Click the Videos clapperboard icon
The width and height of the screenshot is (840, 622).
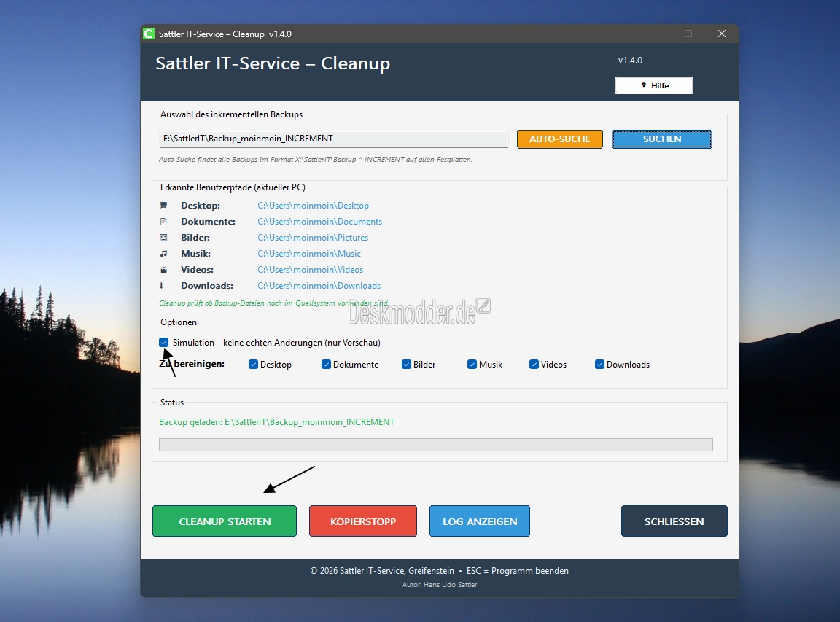coord(163,270)
